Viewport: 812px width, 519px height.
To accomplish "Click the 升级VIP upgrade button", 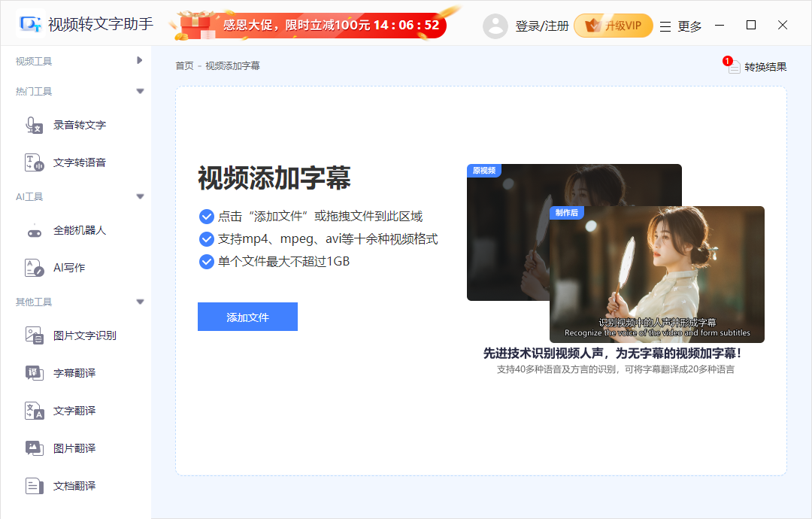I will 613,25.
